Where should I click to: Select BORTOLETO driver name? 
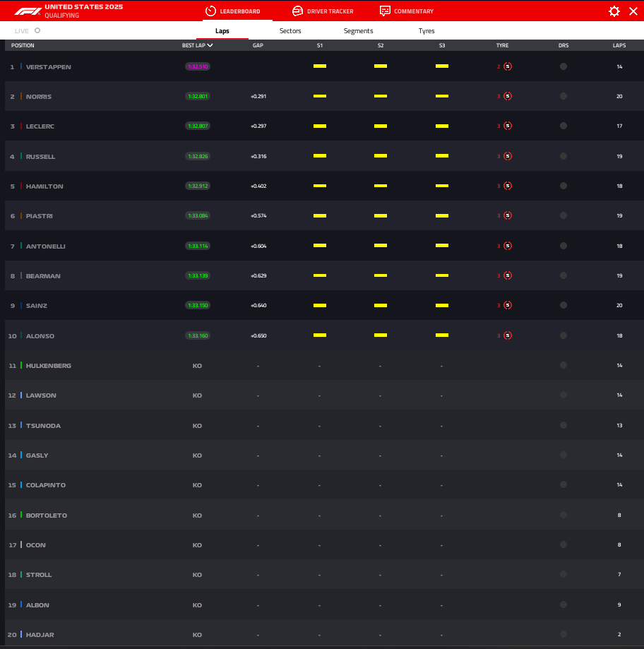click(x=47, y=516)
